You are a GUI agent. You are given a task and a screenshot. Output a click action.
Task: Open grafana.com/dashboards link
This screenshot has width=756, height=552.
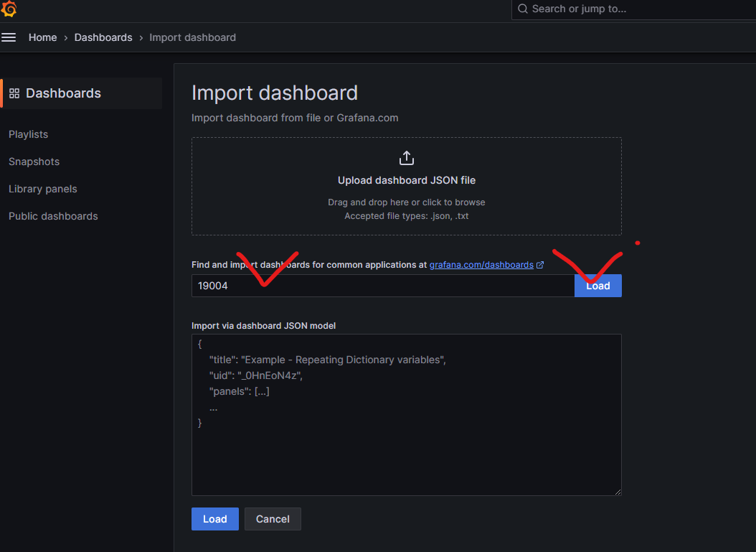(x=481, y=265)
